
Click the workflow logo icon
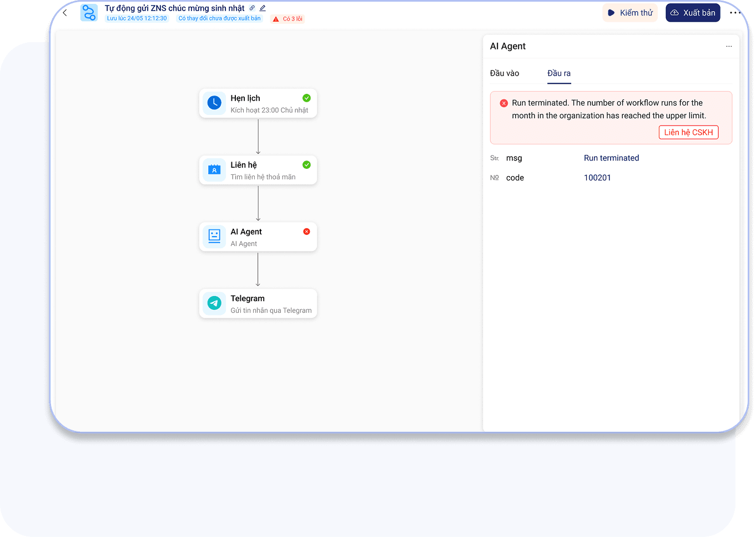coord(89,13)
